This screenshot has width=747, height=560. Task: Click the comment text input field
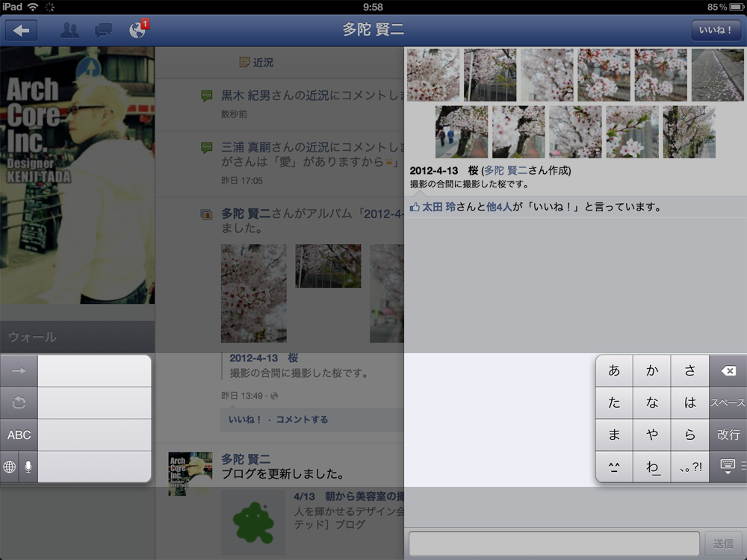[x=554, y=544]
